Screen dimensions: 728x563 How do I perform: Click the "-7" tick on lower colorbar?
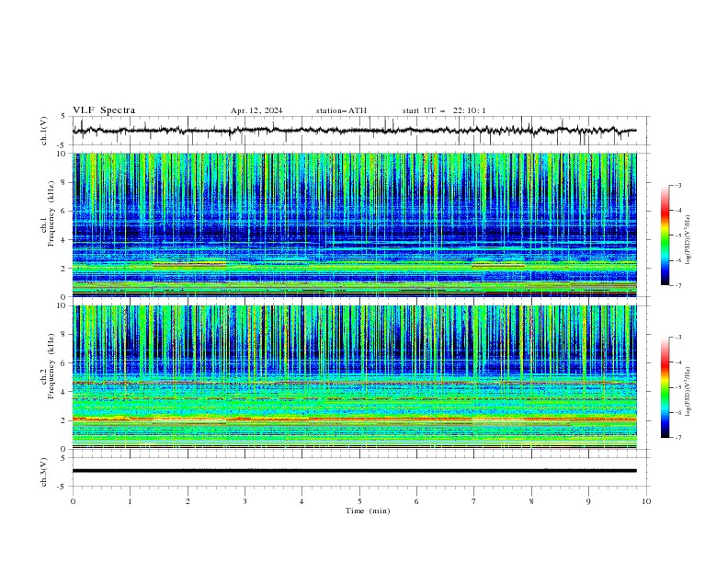tap(677, 437)
